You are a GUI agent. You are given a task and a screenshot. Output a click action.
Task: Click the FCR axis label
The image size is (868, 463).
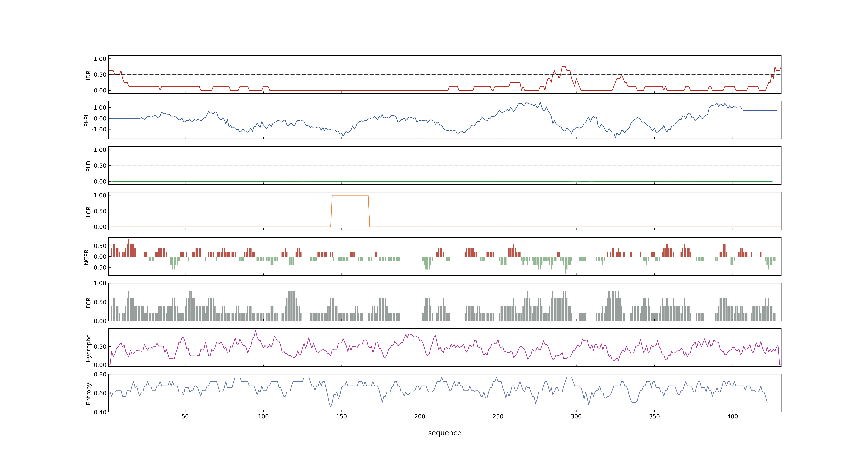click(x=88, y=302)
